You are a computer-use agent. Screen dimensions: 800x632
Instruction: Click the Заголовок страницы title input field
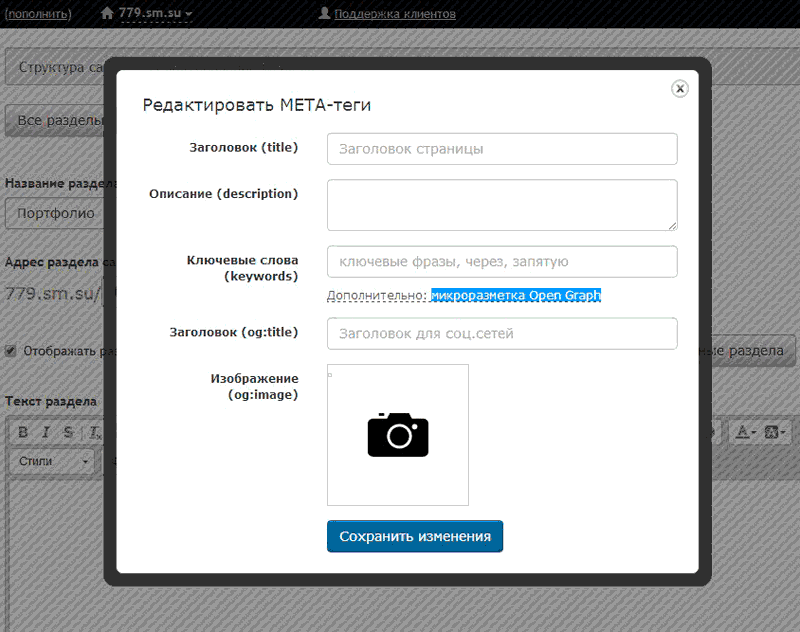coord(501,148)
